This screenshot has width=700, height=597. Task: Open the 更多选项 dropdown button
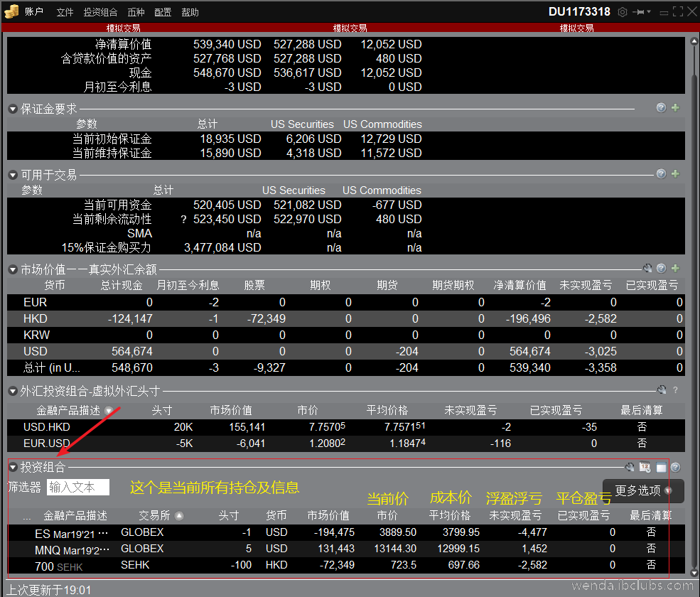[643, 491]
